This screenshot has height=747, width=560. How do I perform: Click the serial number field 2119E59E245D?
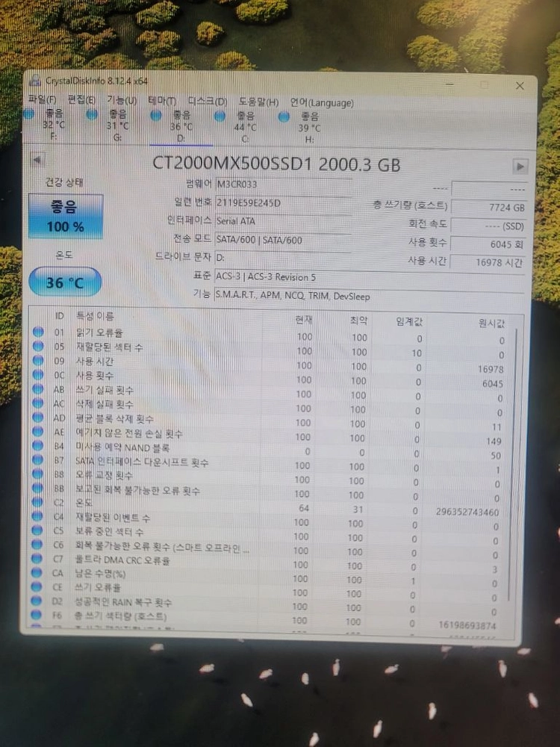tap(283, 203)
